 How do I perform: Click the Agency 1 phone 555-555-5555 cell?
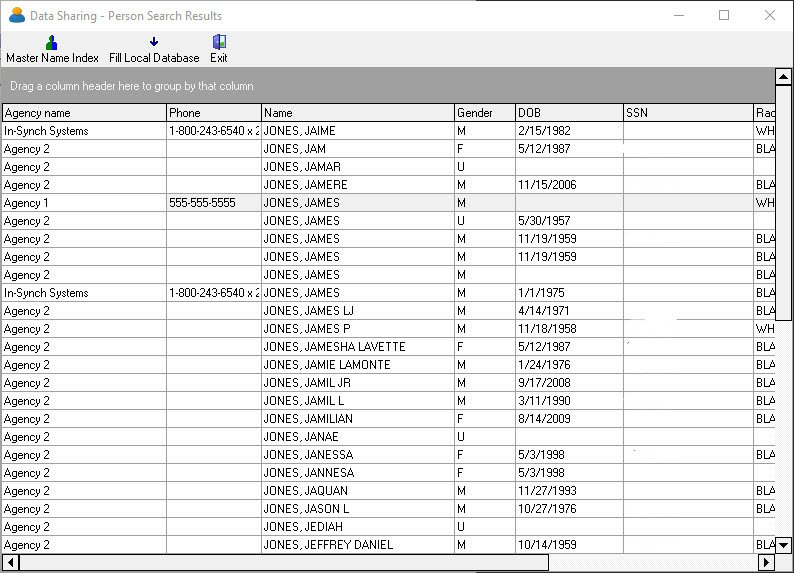pyautogui.click(x=213, y=203)
